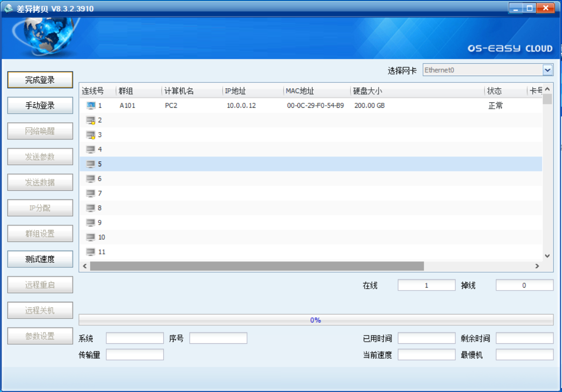562x392 pixels.
Task: Click the computer icon in row 6
Action: pos(91,178)
